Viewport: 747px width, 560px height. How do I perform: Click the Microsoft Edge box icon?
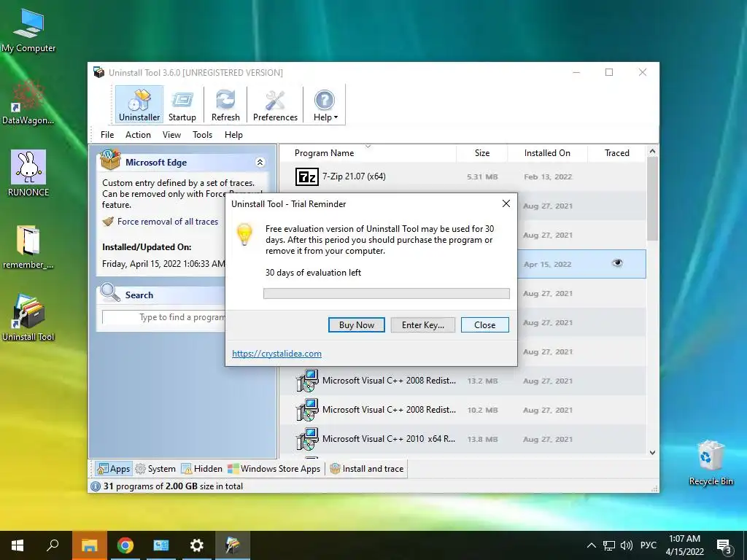pyautogui.click(x=110, y=160)
